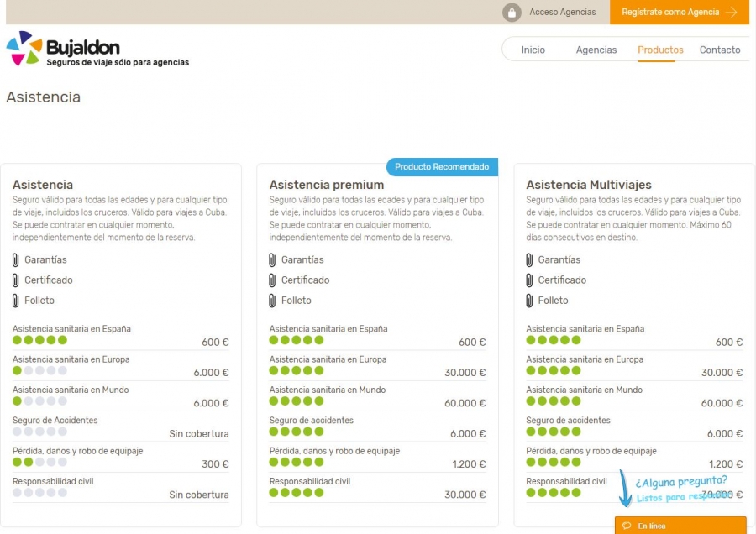
Task: Click paperclip icon by Asistencia Multiviajes Folleto
Action: coord(530,301)
